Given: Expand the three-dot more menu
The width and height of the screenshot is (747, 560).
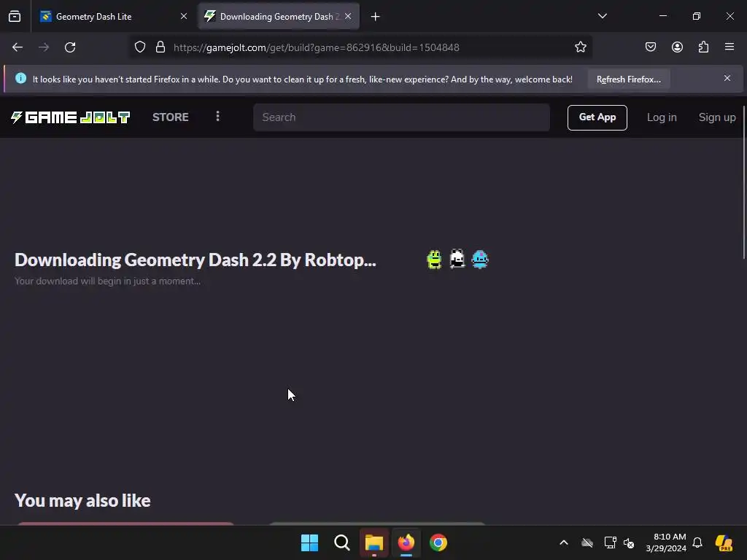Looking at the screenshot, I should [217, 117].
